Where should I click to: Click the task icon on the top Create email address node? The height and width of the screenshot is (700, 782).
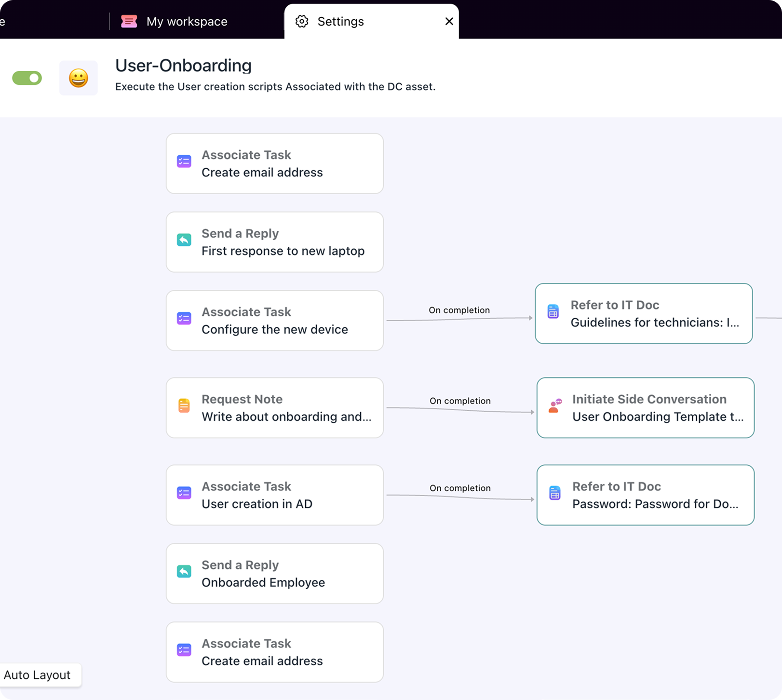click(x=184, y=162)
